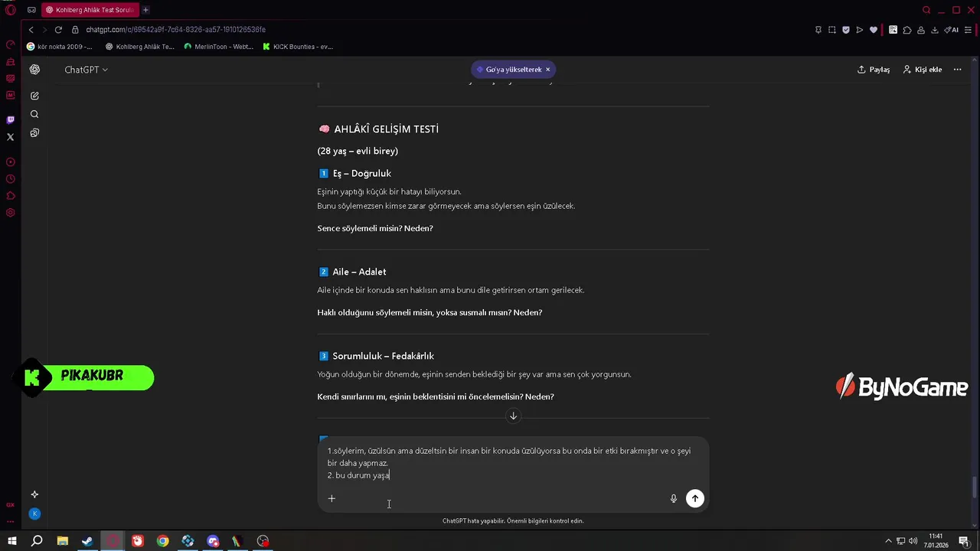The width and height of the screenshot is (980, 551).
Task: Open File Explorer from the taskbar
Action: click(62, 541)
